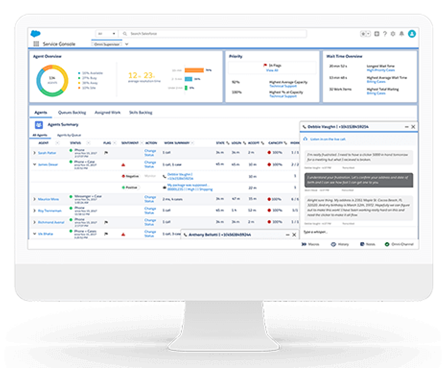Screen dimensions: 443x376
Task: Click the favorites star icon
Action: point(363,34)
